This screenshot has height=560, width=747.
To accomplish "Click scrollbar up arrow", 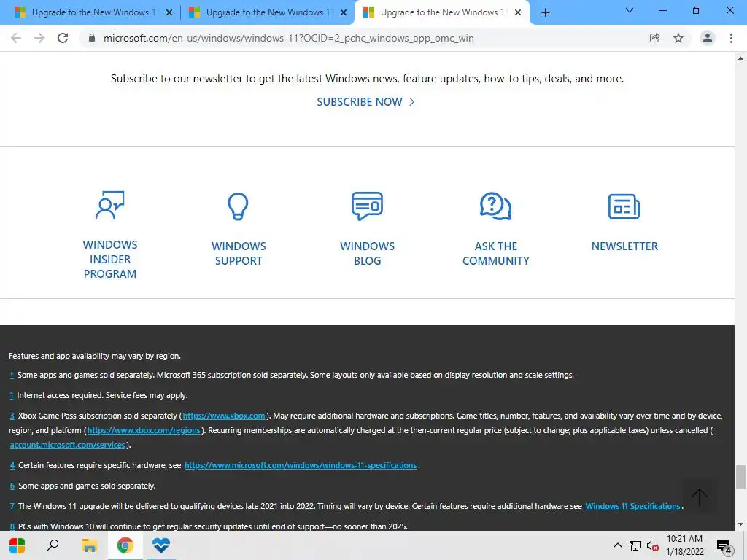I will click(740, 58).
